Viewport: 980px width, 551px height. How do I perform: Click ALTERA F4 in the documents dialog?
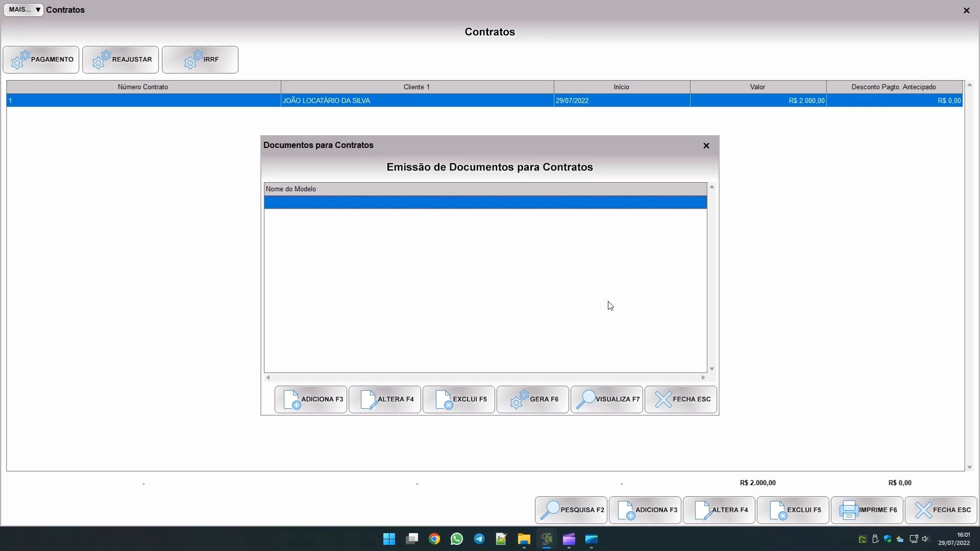pos(384,399)
